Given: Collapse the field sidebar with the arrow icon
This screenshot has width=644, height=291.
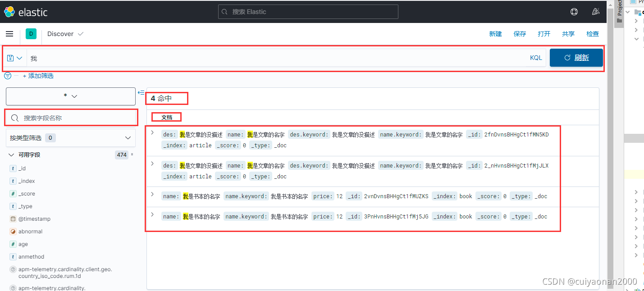Looking at the screenshot, I should (x=141, y=92).
